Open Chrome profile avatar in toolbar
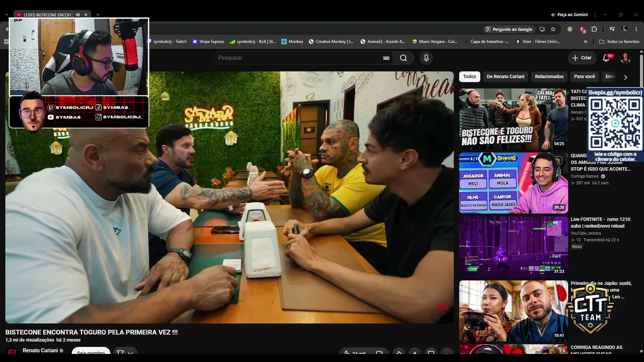This screenshot has width=644, height=362. coord(624,29)
